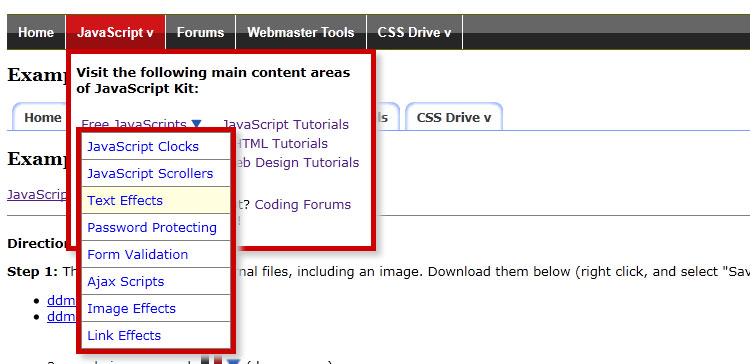This screenshot has height=364, width=750.
Task: Open the JavaScript v menu in top bar
Action: coord(115,32)
